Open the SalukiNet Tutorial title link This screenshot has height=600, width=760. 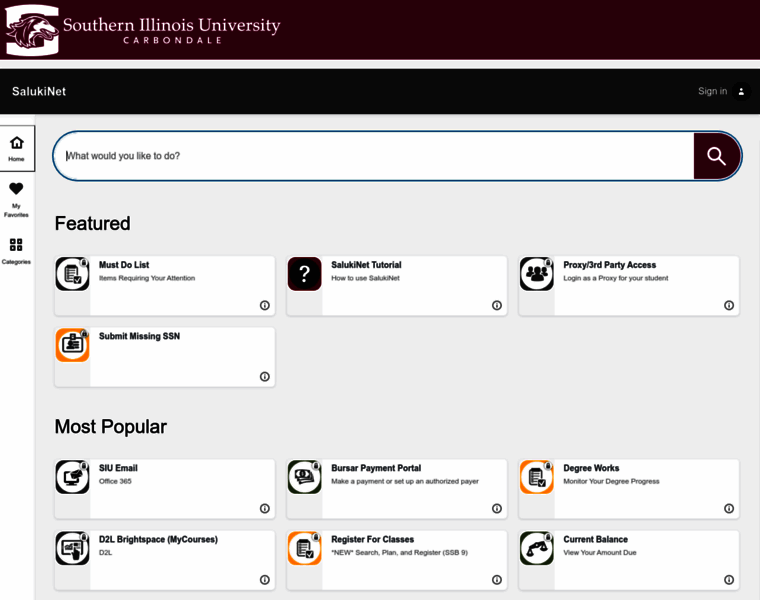tap(366, 265)
